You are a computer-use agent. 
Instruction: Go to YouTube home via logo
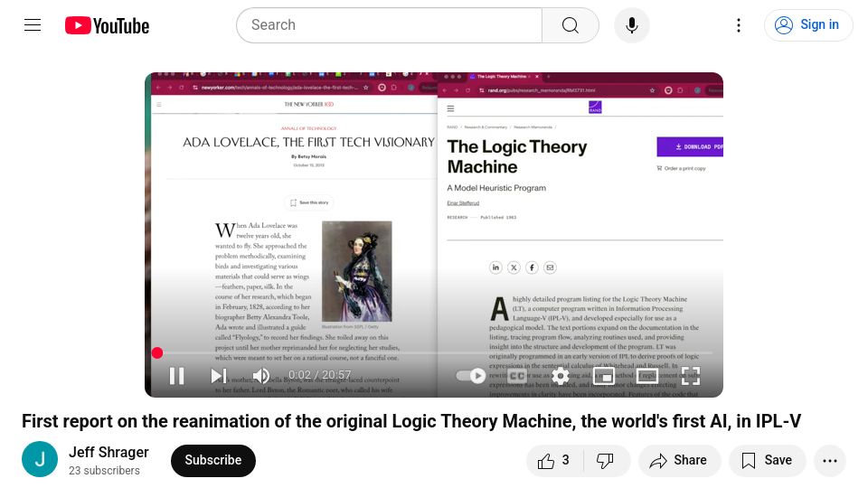pyautogui.click(x=107, y=25)
